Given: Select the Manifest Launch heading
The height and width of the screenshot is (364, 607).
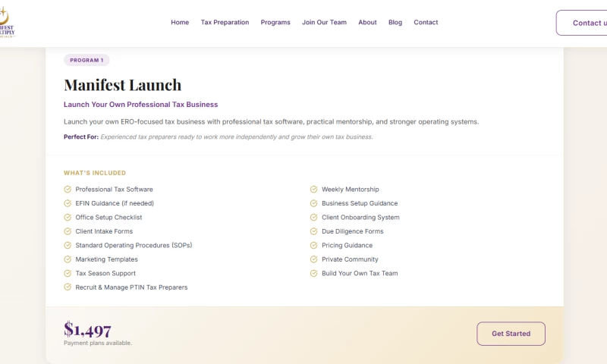Looking at the screenshot, I should pyautogui.click(x=123, y=85).
